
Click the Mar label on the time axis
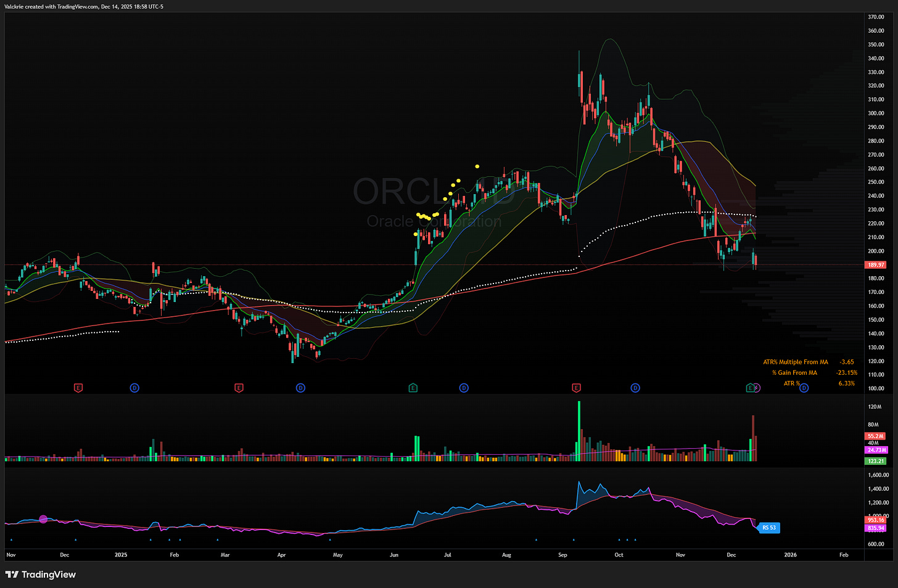pyautogui.click(x=225, y=555)
